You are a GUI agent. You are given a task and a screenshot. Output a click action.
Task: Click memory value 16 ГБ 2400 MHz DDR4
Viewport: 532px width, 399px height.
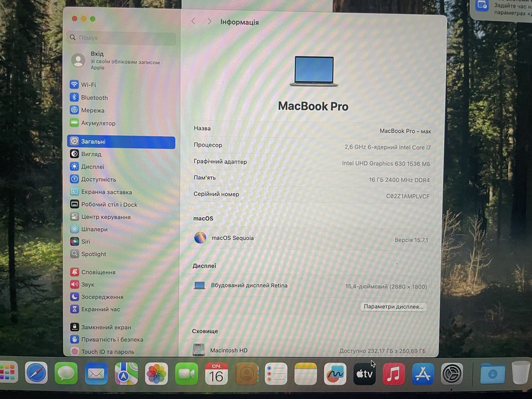click(x=399, y=180)
